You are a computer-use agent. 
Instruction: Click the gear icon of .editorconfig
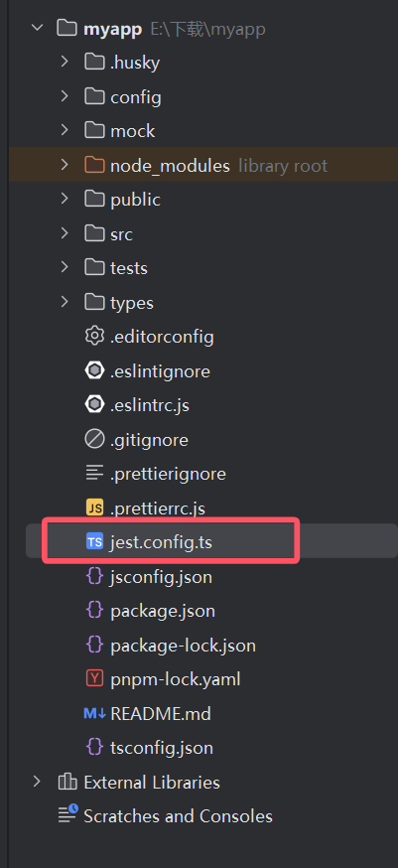point(94,336)
